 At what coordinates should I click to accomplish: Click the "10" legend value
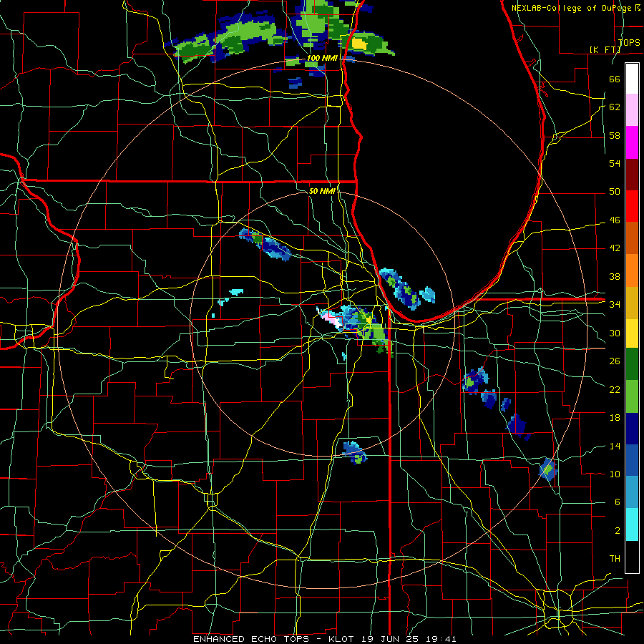(x=615, y=474)
